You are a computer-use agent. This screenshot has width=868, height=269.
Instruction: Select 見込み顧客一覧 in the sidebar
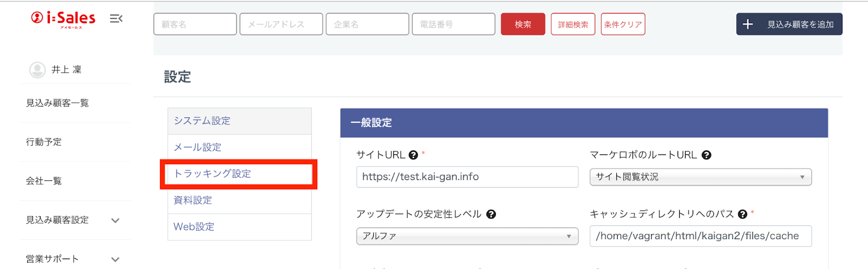tap(58, 103)
